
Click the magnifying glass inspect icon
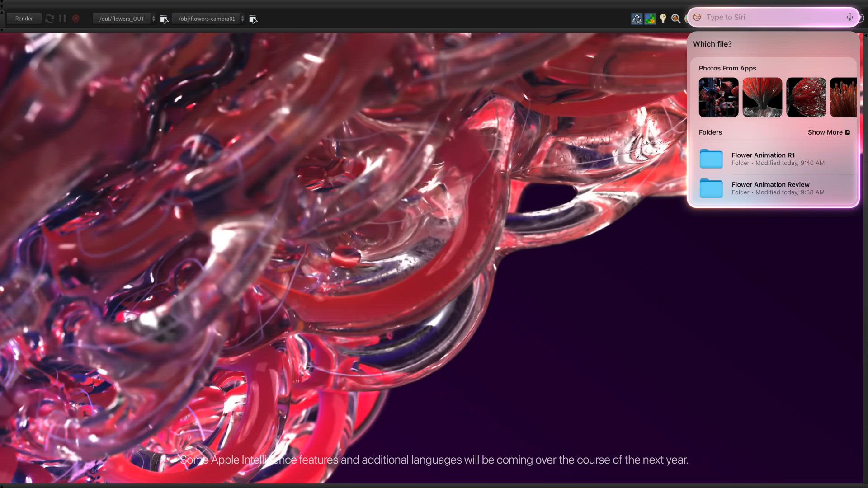[x=676, y=19]
